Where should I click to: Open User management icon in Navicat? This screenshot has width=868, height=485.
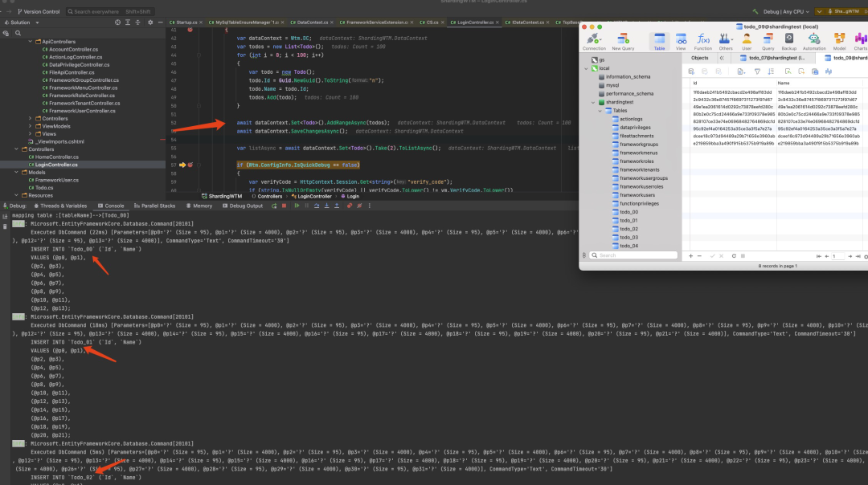pos(747,41)
